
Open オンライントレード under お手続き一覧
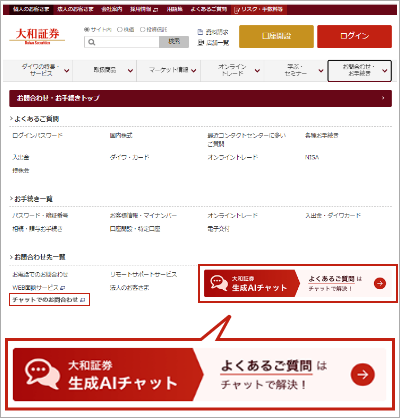click(x=233, y=215)
